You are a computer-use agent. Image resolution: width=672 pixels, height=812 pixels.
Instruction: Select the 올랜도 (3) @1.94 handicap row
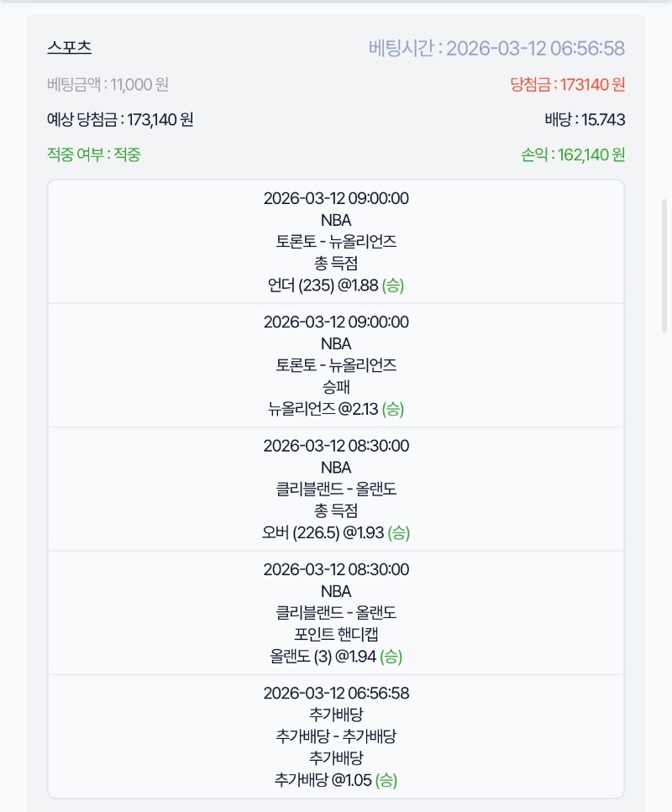click(335, 656)
